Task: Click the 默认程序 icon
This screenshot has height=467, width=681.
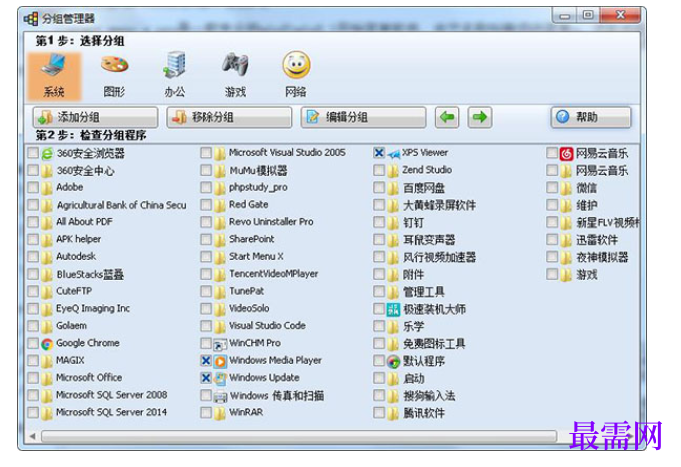Action: click(x=393, y=361)
